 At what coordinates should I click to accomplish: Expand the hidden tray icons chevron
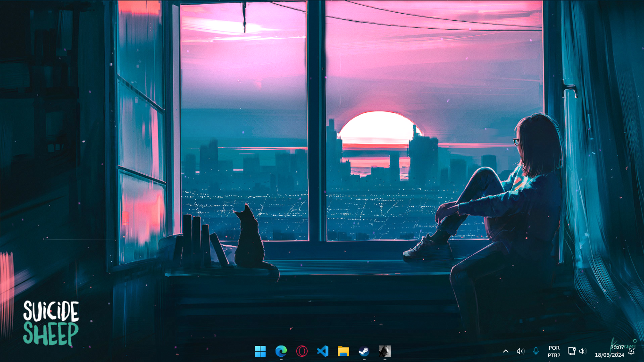pyautogui.click(x=506, y=351)
